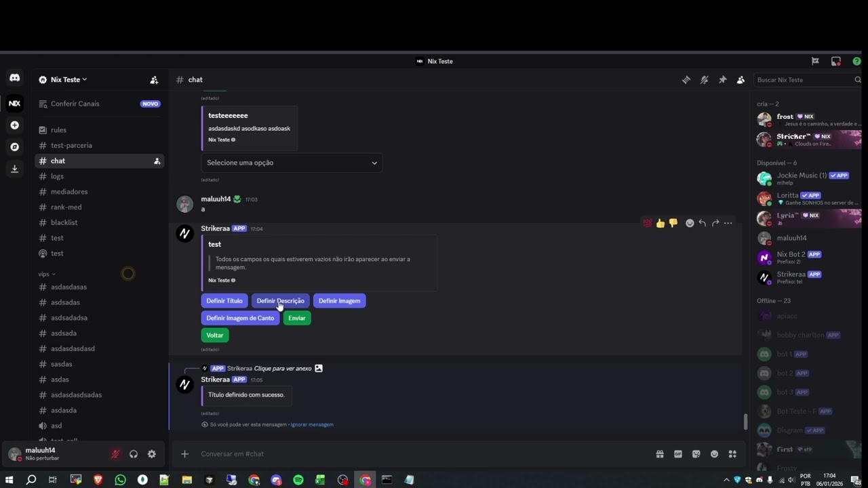This screenshot has width=868, height=488.
Task: Open Brave browser from the taskbar
Action: (x=98, y=480)
